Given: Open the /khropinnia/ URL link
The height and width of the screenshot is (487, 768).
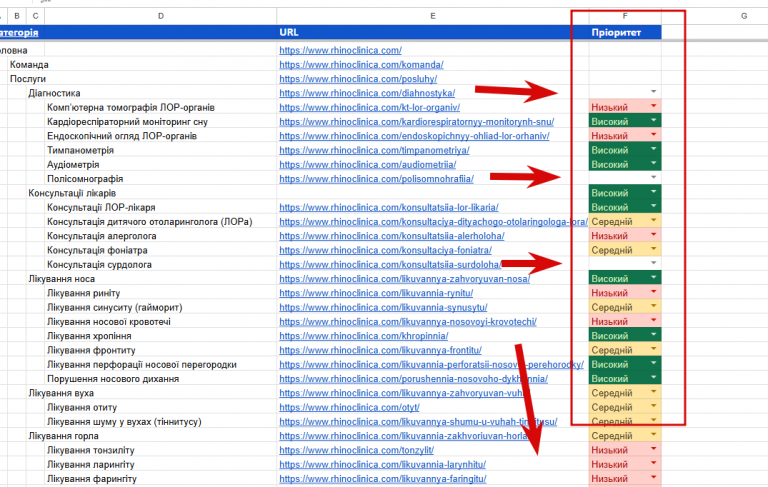Looking at the screenshot, I should point(364,336).
